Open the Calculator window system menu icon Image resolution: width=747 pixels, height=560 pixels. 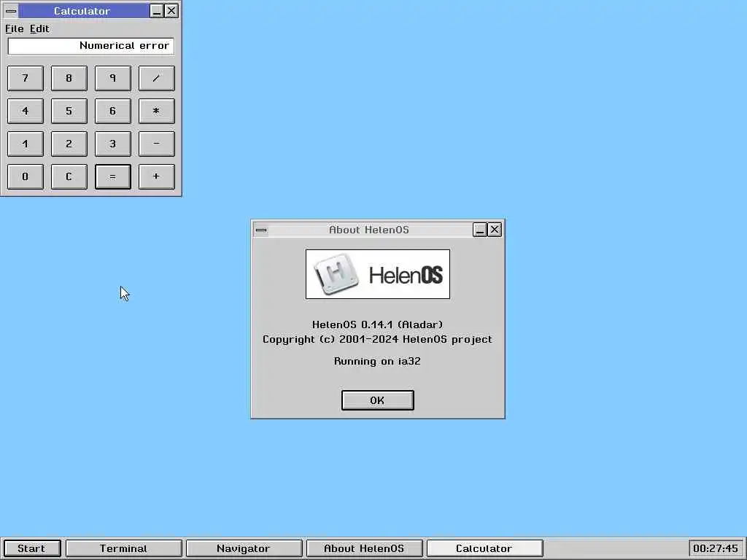coord(11,11)
